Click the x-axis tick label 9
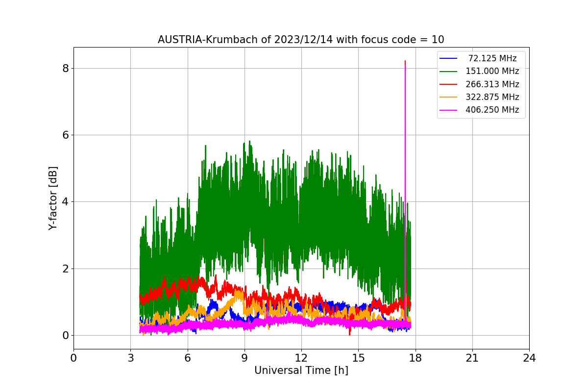This screenshot has height=392, width=588. point(245,358)
